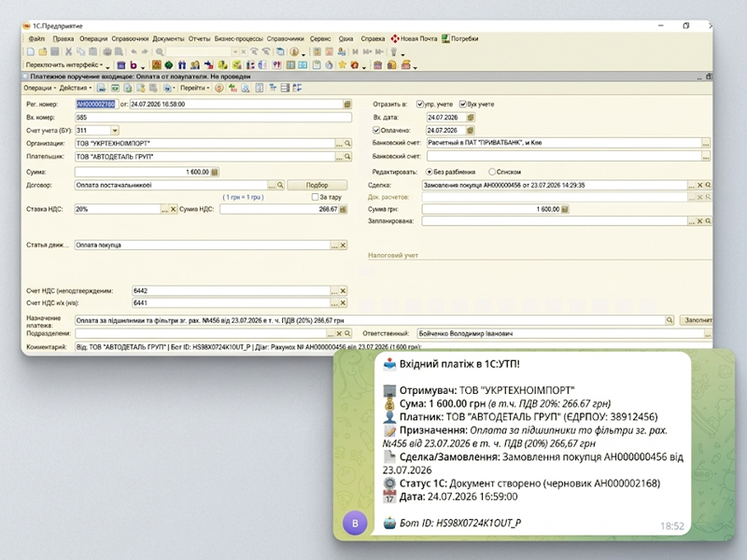Select the Без разбиения radio button
747x560 pixels.
click(430, 172)
